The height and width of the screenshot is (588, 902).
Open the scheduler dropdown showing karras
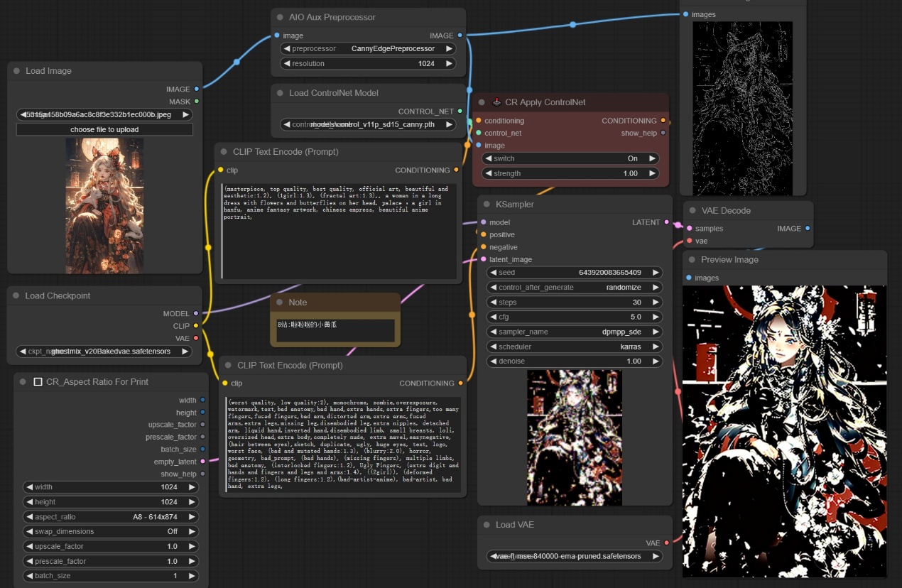pyautogui.click(x=574, y=347)
